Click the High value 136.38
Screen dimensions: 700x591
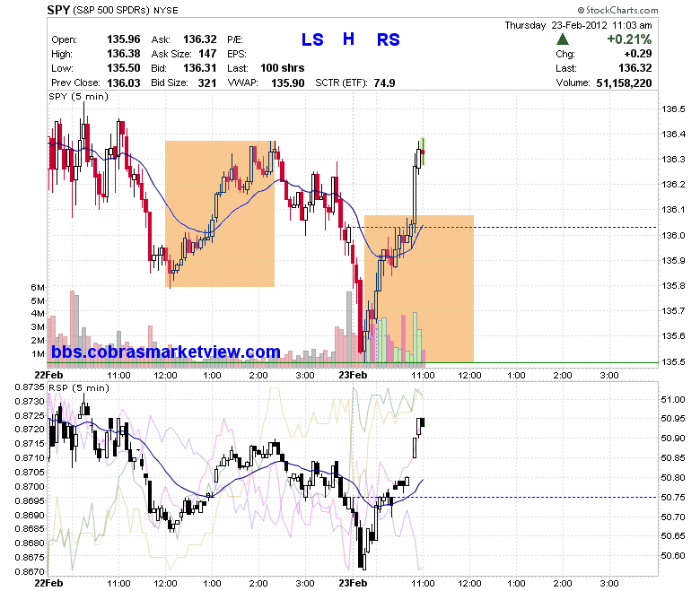tap(123, 54)
